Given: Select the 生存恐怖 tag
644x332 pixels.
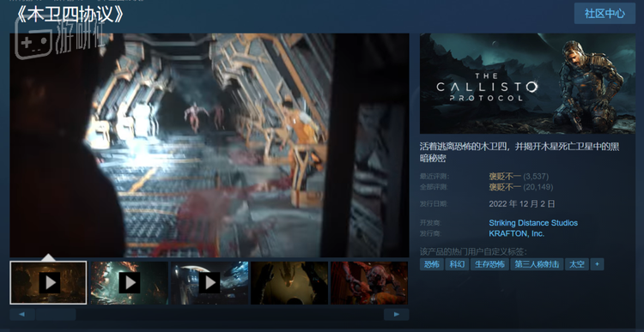Looking at the screenshot, I should coord(489,264).
